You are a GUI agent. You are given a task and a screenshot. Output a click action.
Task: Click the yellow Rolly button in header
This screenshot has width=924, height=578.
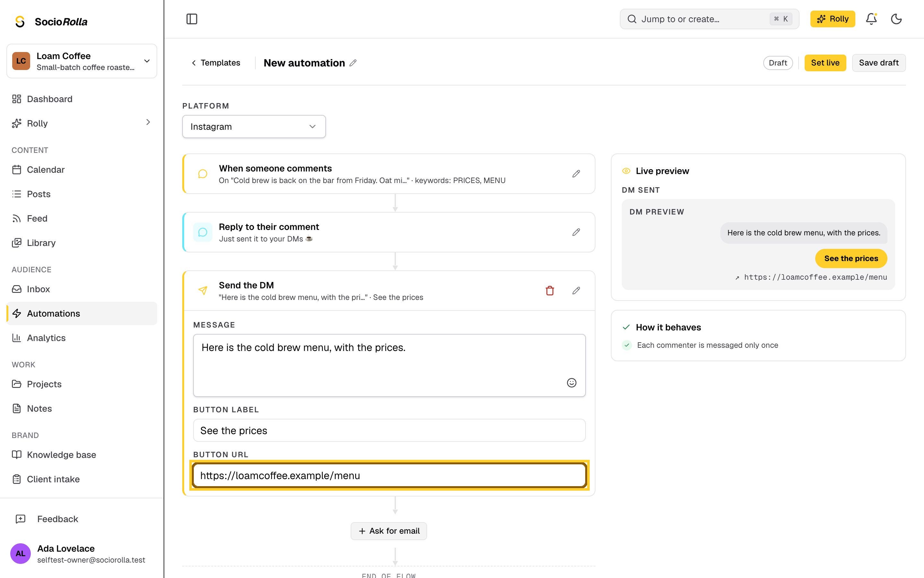(832, 19)
